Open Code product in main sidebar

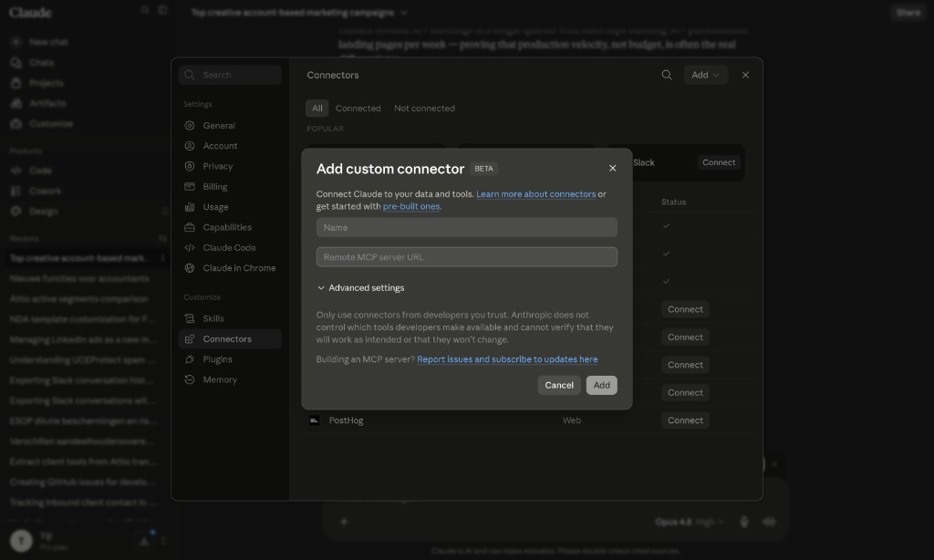40,171
